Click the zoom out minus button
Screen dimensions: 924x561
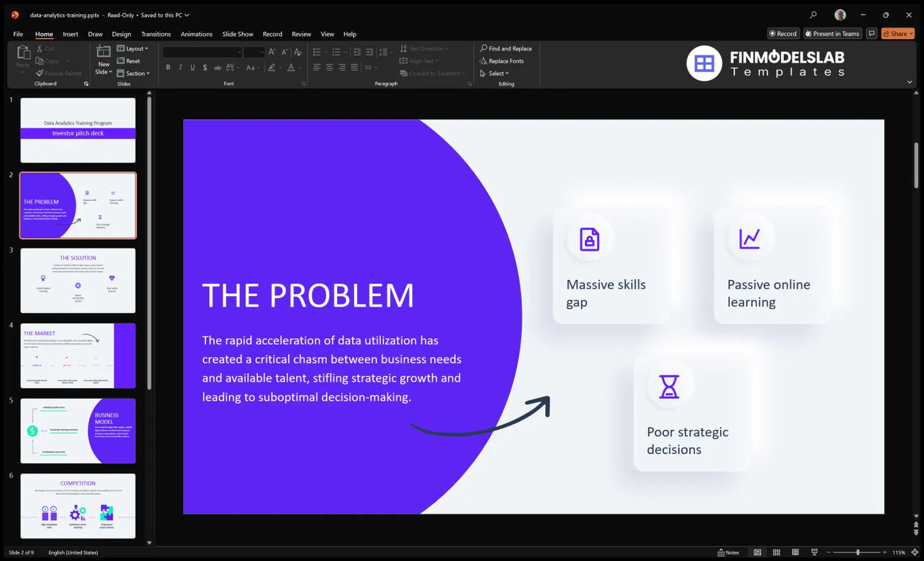[828, 552]
